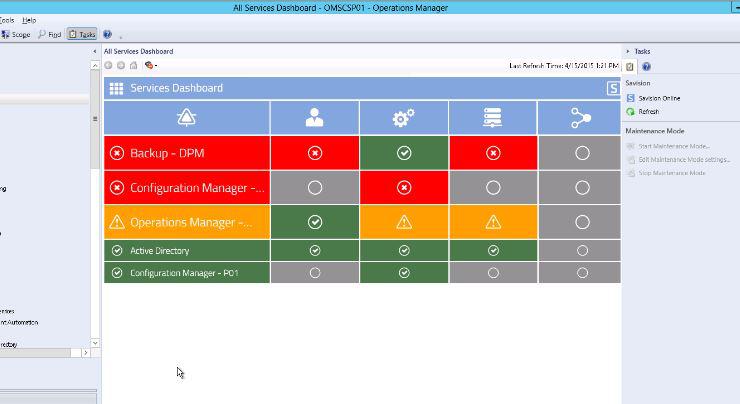Click the clipboard tasks icon in Tasks pane

point(630,67)
